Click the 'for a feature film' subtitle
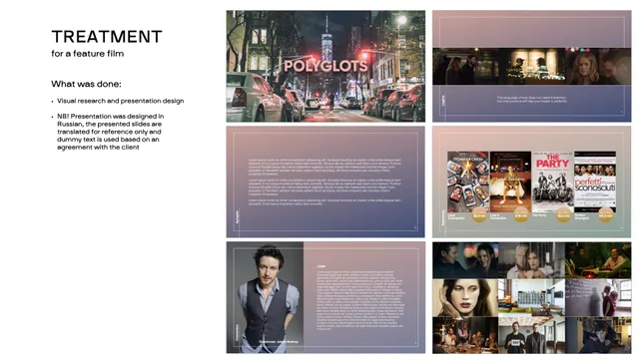The height and width of the screenshot is (362, 644). (x=88, y=54)
